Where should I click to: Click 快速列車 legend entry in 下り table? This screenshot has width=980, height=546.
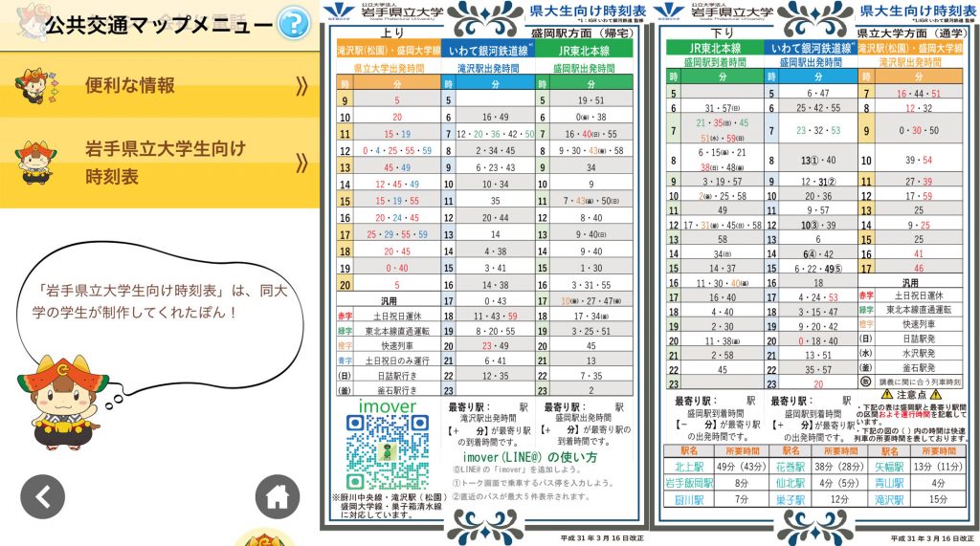tap(919, 324)
